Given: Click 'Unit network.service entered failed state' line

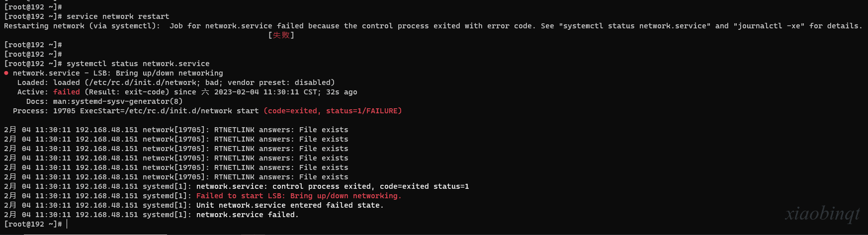Looking at the screenshot, I should point(290,205).
